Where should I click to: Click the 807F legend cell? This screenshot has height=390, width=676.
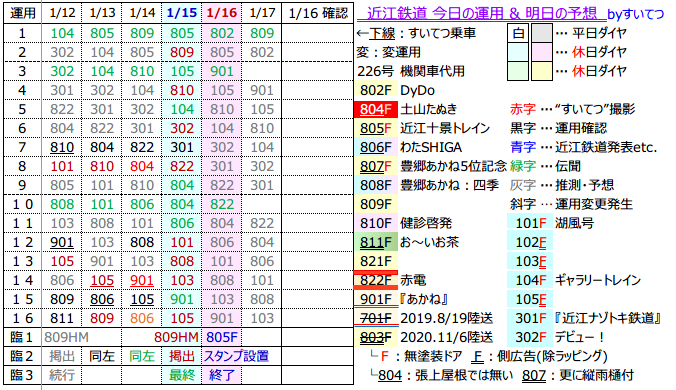click(376, 166)
